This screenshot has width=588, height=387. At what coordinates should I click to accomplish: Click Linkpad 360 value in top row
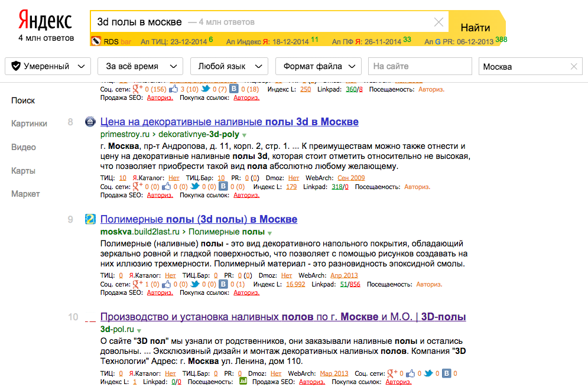pyautogui.click(x=352, y=89)
